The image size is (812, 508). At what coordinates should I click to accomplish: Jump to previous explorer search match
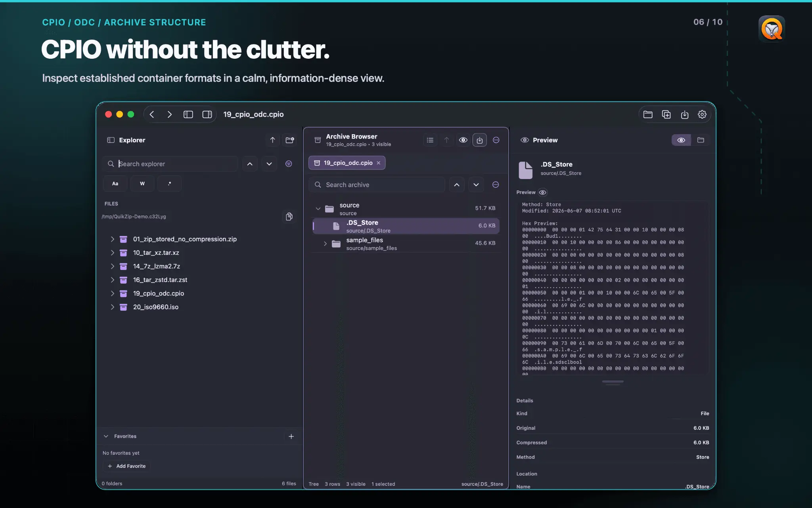click(250, 164)
